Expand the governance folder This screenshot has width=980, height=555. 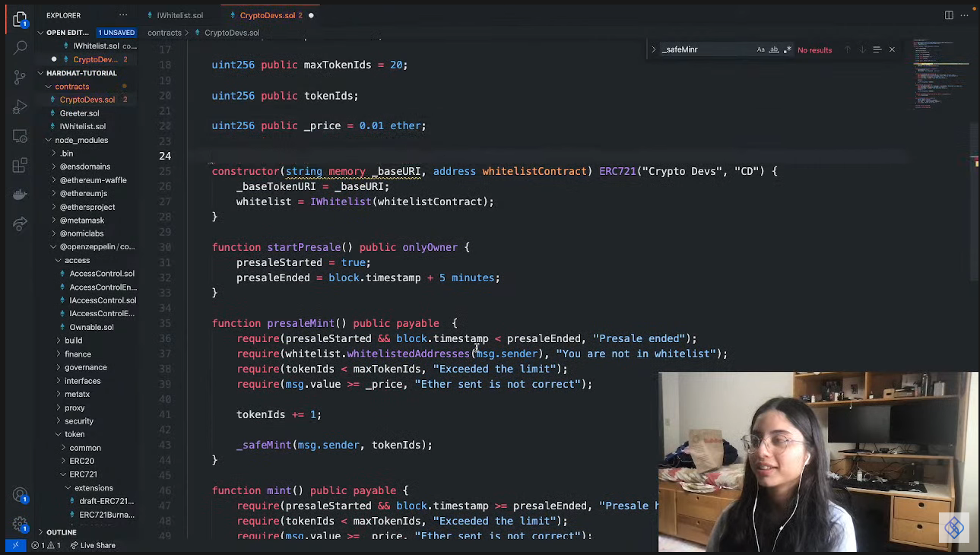pos(85,367)
